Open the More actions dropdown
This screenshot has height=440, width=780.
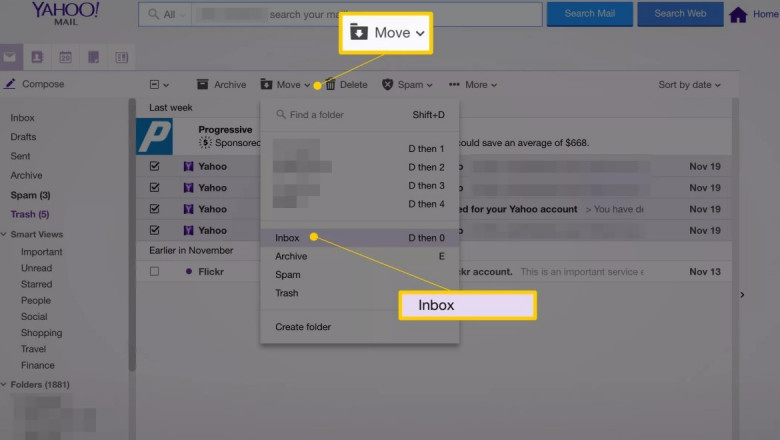tap(473, 85)
